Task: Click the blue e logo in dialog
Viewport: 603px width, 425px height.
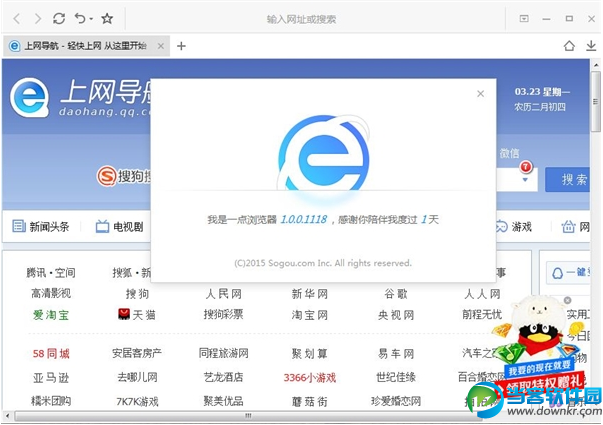Action: (324, 153)
